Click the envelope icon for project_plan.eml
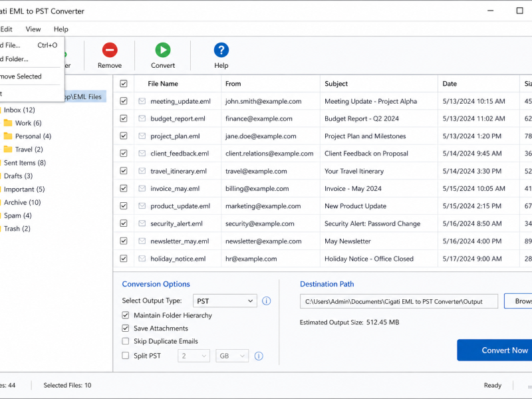 [x=142, y=136]
